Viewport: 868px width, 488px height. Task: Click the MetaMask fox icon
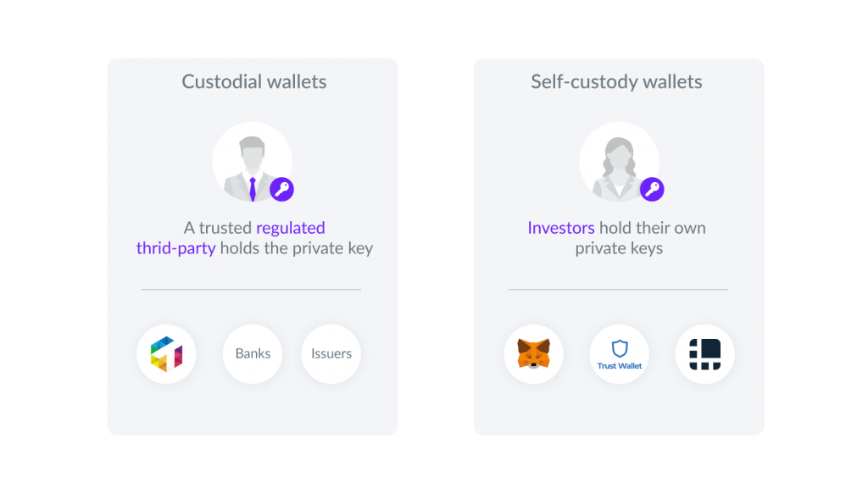[x=534, y=354]
